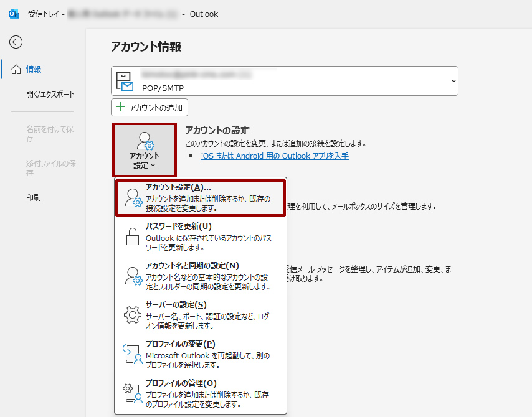The height and width of the screenshot is (417, 532).
Task: Click the person-gear icon for アカウント設定(A)
Action: tap(133, 197)
